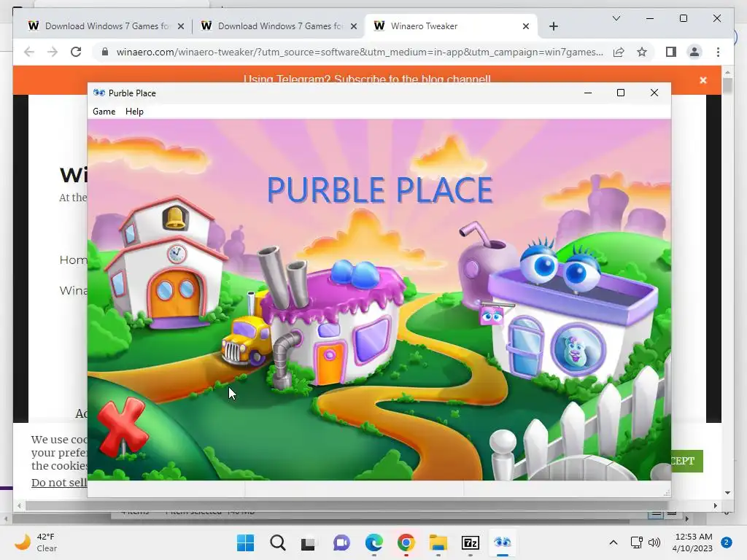Viewport: 747px width, 560px height.
Task: Launch Microsoft Edge from taskbar
Action: point(374,542)
